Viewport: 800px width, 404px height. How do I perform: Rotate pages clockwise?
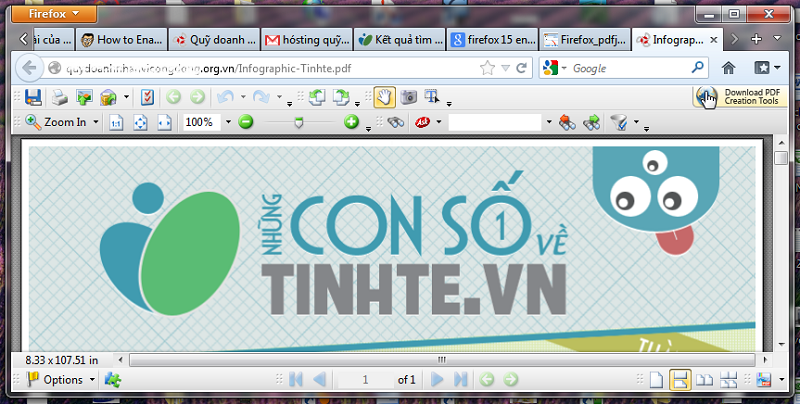(x=341, y=97)
